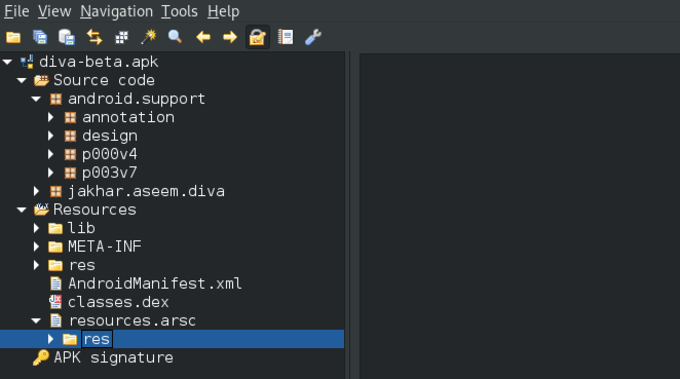The height and width of the screenshot is (379, 680).
Task: Expand the lib folder
Action: pyautogui.click(x=36, y=228)
